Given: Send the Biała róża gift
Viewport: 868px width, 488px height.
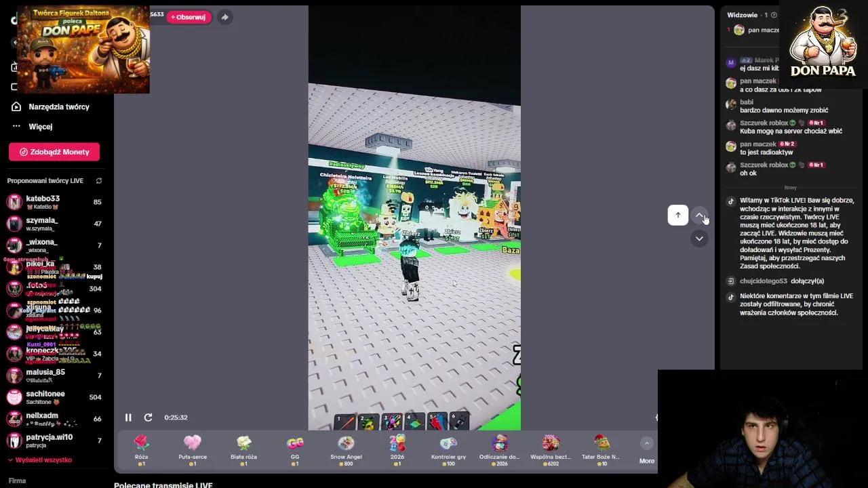Looking at the screenshot, I should (243, 450).
